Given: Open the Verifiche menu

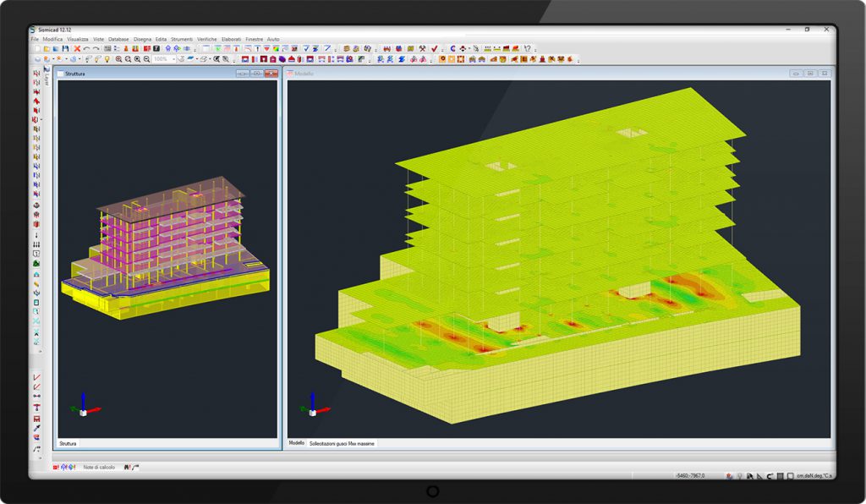Looking at the screenshot, I should pos(206,39).
